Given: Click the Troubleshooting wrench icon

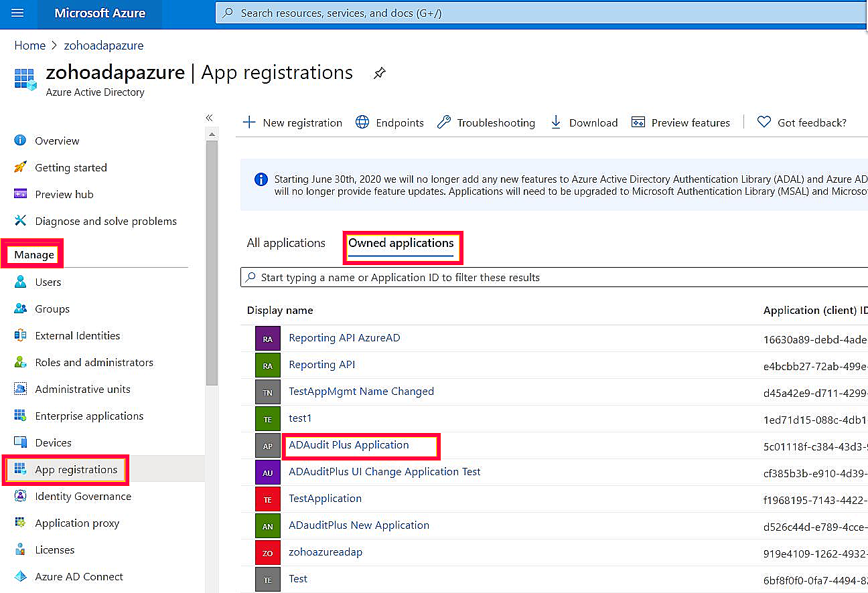Looking at the screenshot, I should point(444,122).
